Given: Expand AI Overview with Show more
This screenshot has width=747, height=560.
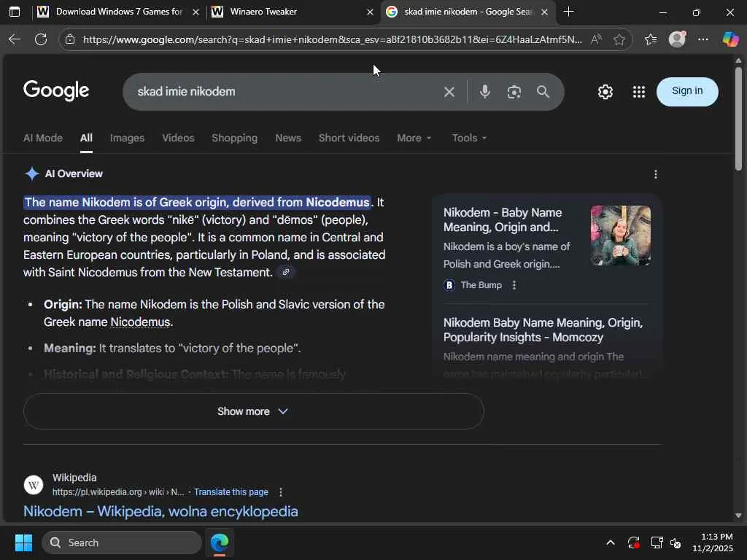Looking at the screenshot, I should 253,411.
